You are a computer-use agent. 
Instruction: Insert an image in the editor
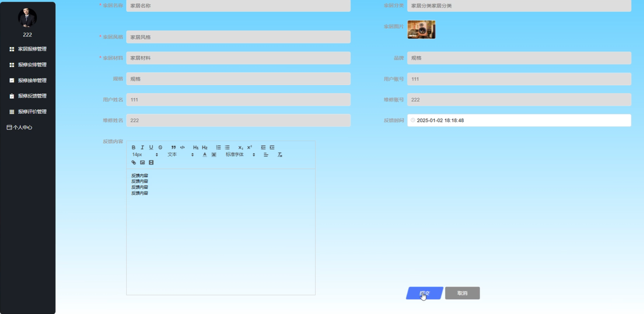coord(142,162)
